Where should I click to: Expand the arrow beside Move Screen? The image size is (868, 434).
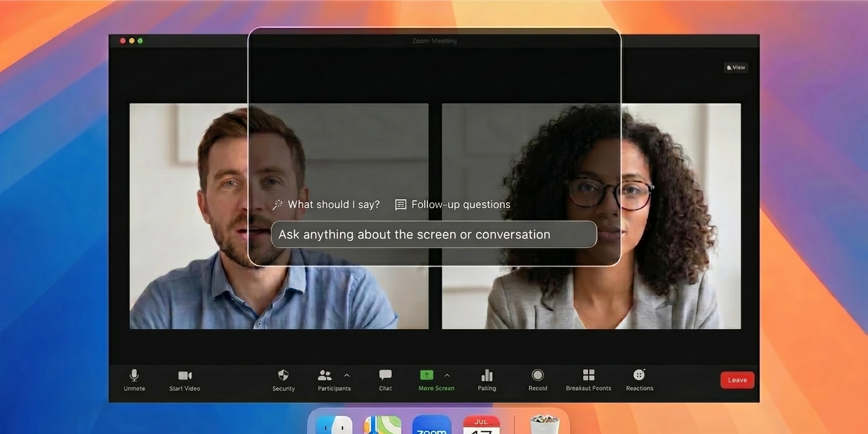tap(447, 376)
